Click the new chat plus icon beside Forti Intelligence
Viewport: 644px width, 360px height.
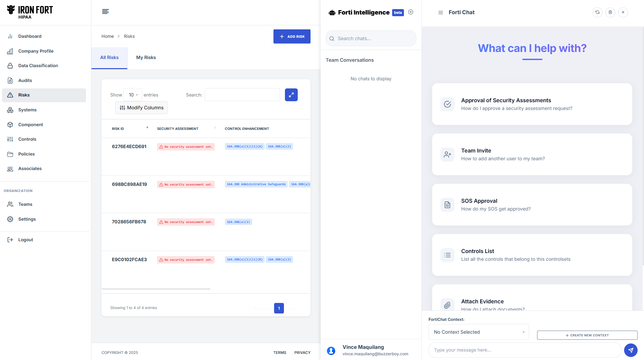coord(410,12)
